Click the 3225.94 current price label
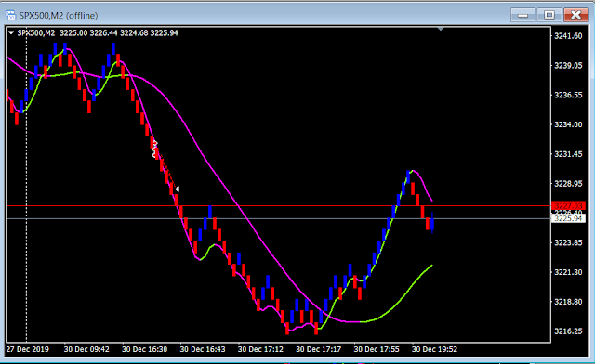 point(568,218)
